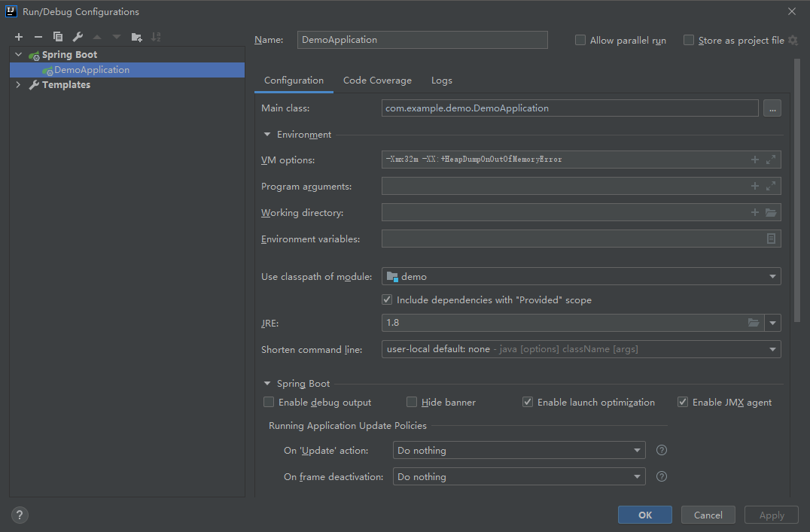Click the help question mark icon
The height and width of the screenshot is (532, 810).
20,515
